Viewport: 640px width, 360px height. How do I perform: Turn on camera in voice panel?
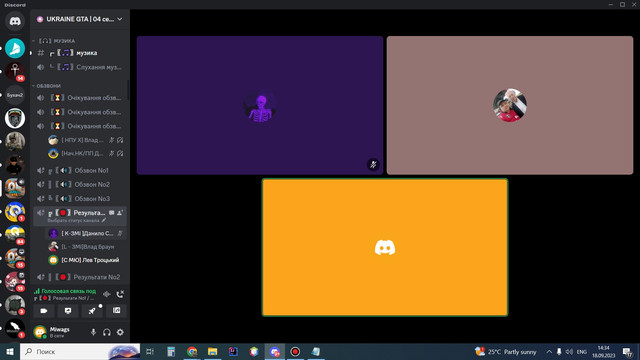pyautogui.click(x=44, y=311)
